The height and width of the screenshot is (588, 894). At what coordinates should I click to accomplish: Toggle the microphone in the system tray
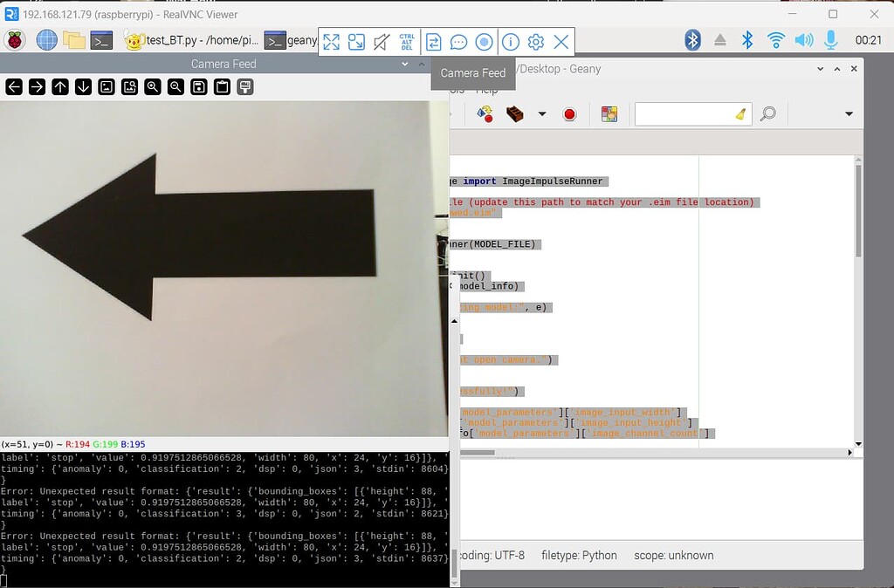click(830, 39)
